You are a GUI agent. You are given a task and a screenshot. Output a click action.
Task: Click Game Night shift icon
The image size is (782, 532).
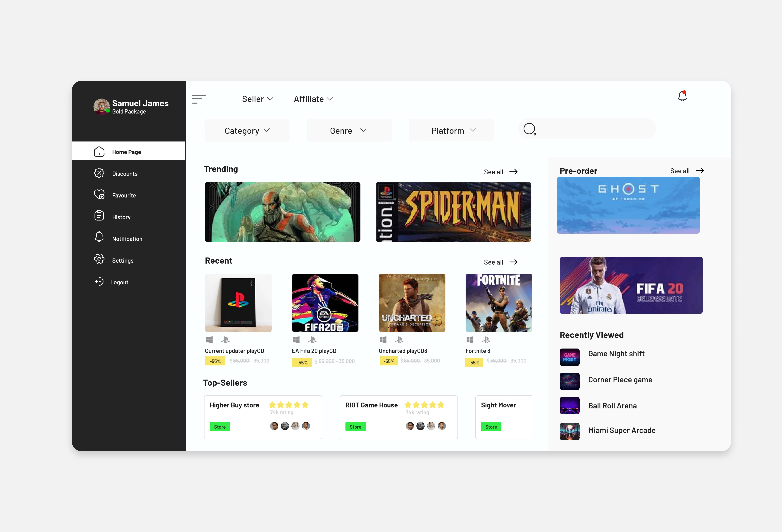click(x=570, y=357)
